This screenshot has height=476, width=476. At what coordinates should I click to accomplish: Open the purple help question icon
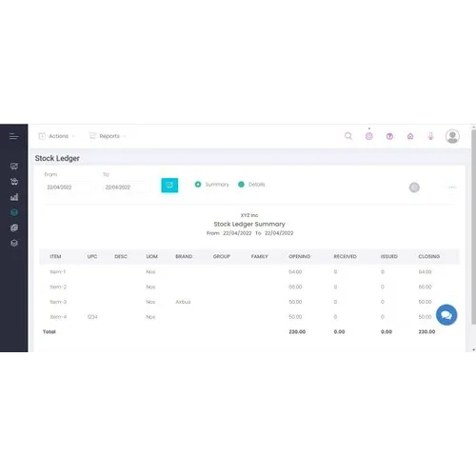coord(389,136)
